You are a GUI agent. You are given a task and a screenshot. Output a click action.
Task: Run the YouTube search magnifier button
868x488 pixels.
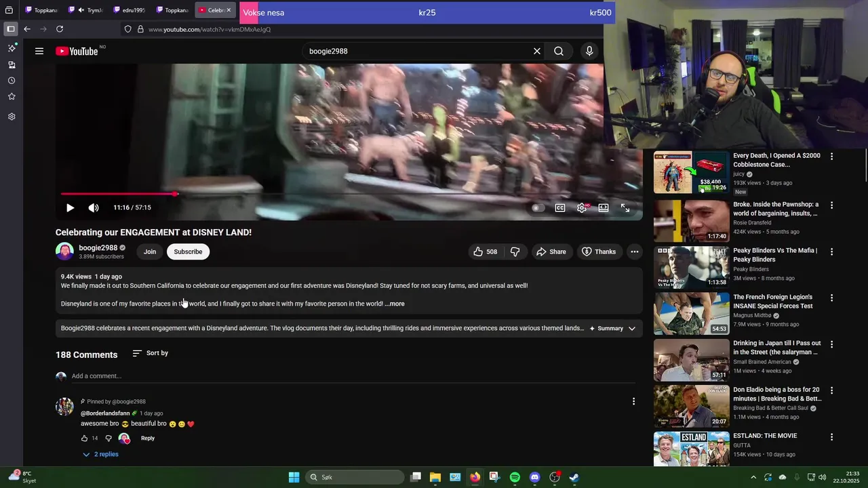[559, 51]
